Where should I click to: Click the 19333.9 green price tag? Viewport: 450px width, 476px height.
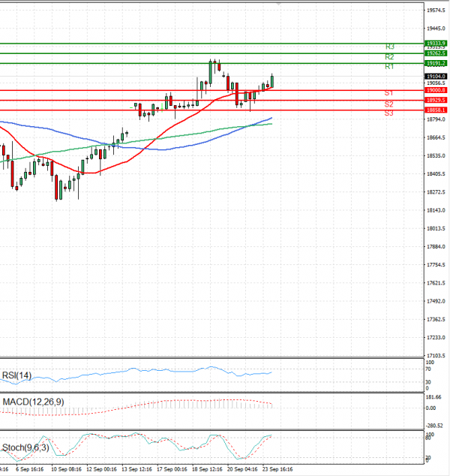coord(436,44)
